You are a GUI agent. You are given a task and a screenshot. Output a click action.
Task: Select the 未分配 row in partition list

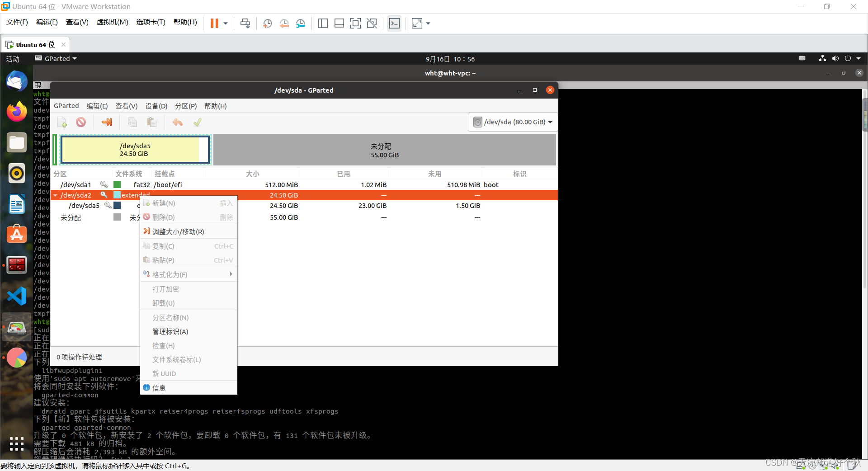tap(304, 217)
